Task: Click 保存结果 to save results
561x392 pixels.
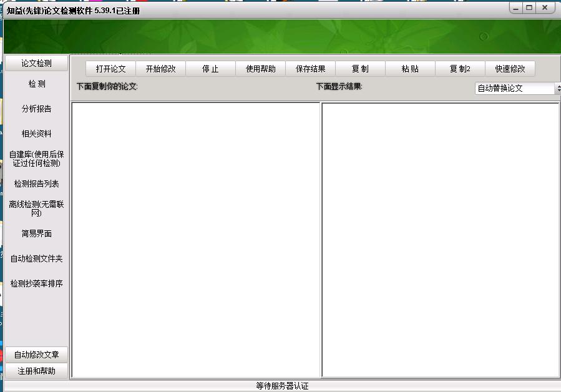Action: coord(310,69)
